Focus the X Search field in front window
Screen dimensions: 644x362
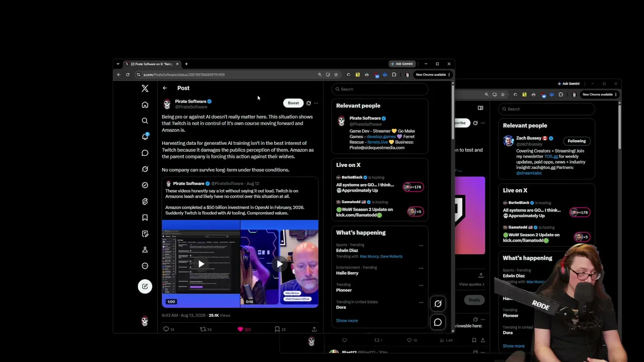(380, 89)
